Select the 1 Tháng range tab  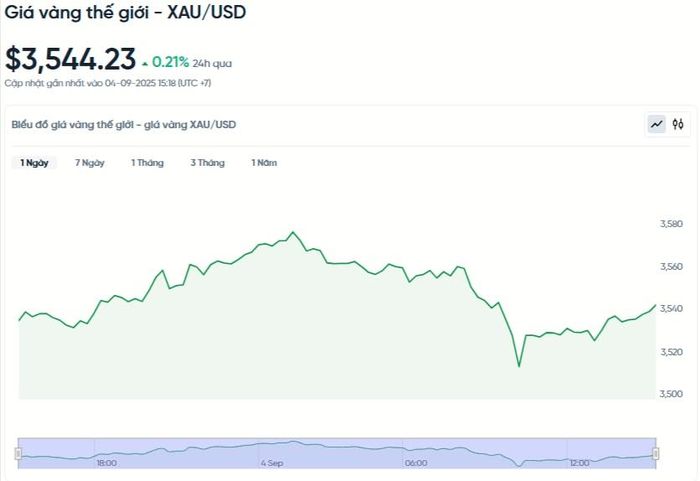click(147, 163)
